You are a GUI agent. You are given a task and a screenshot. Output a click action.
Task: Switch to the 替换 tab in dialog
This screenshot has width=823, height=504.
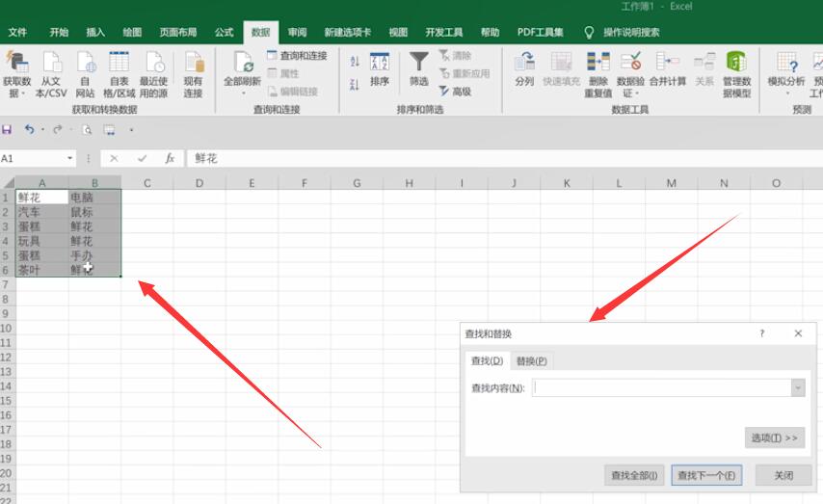tap(531, 361)
